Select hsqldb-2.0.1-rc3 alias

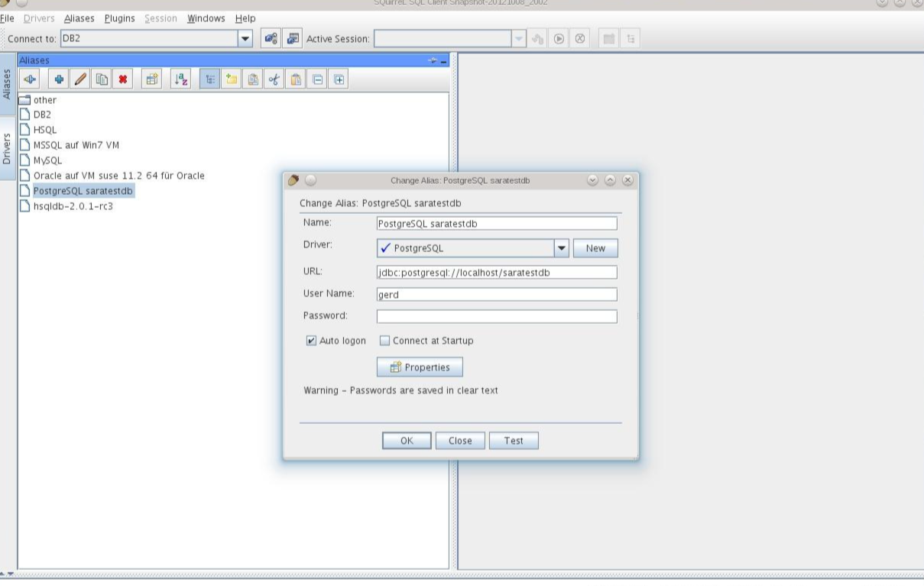73,206
